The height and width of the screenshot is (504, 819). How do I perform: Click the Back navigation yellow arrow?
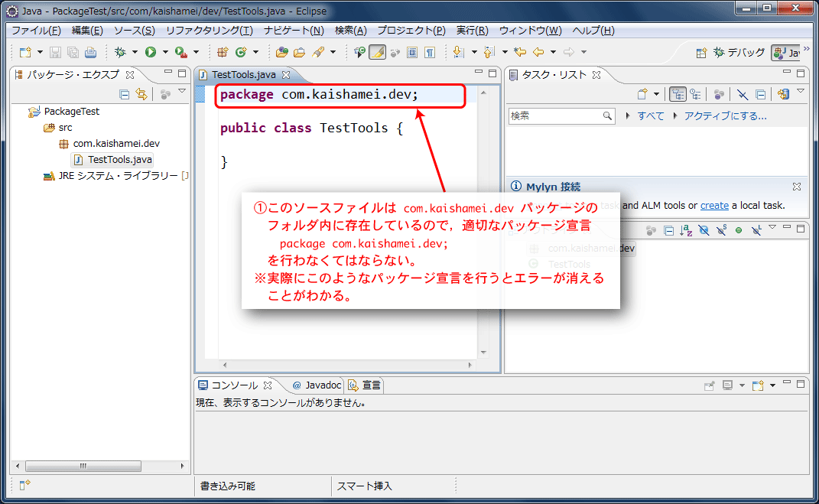[x=538, y=52]
